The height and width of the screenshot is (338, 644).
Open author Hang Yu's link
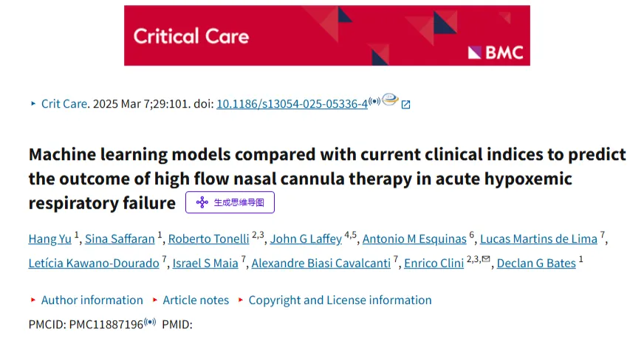(x=49, y=238)
